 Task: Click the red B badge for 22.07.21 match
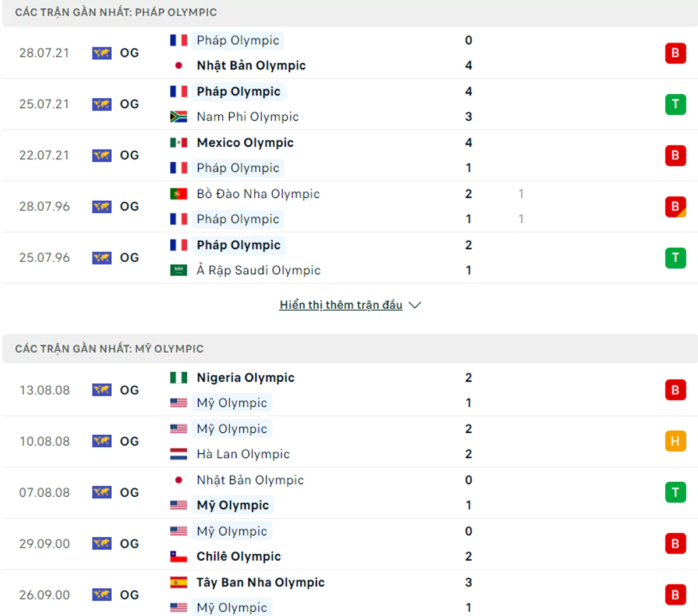tap(675, 155)
